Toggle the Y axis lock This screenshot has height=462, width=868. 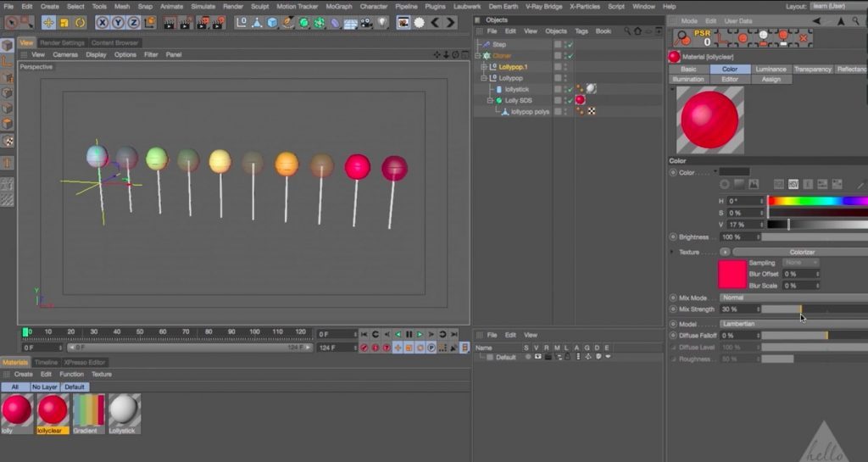(118, 23)
